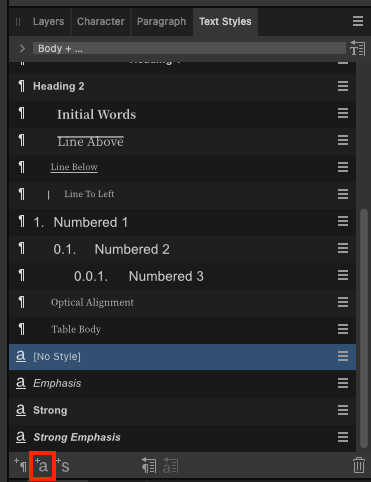The image size is (371, 482).
Task: Expand the Body + ... current style chevron
Action: point(22,48)
